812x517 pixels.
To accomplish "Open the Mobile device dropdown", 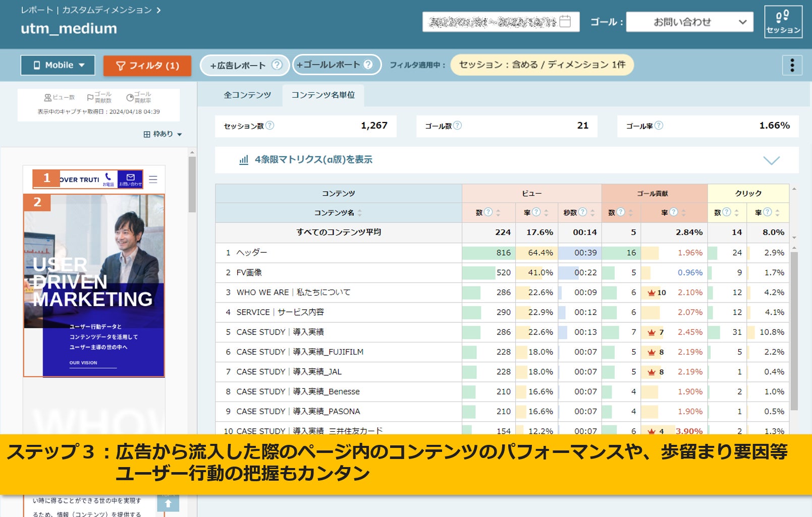I will pyautogui.click(x=58, y=65).
